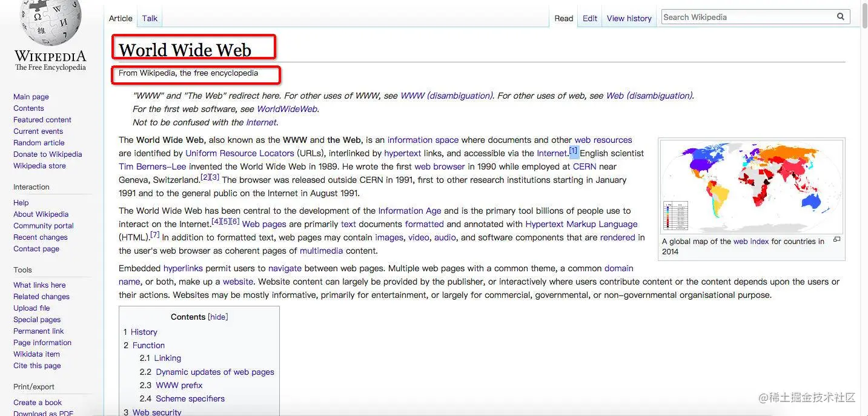Image resolution: width=868 pixels, height=416 pixels.
Task: Open Recent changes link
Action: [41, 237]
